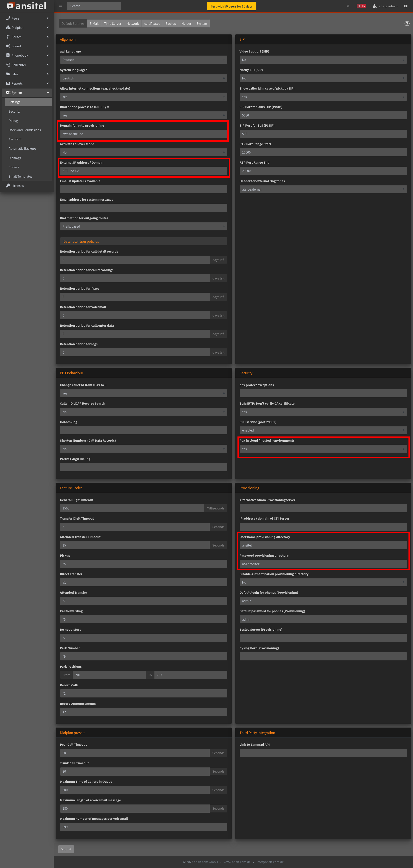Click Test with 50 peers button

(231, 6)
